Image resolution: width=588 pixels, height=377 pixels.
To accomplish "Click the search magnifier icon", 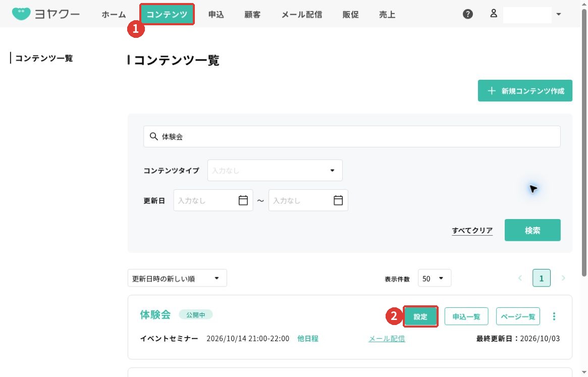I will pos(154,137).
